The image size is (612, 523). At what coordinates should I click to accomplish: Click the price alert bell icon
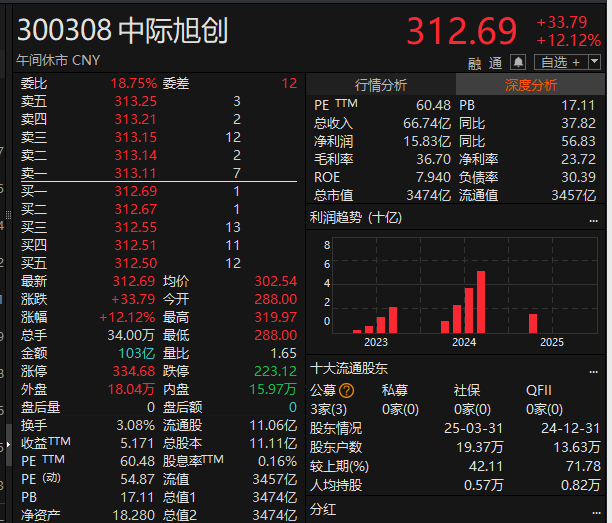point(518,62)
